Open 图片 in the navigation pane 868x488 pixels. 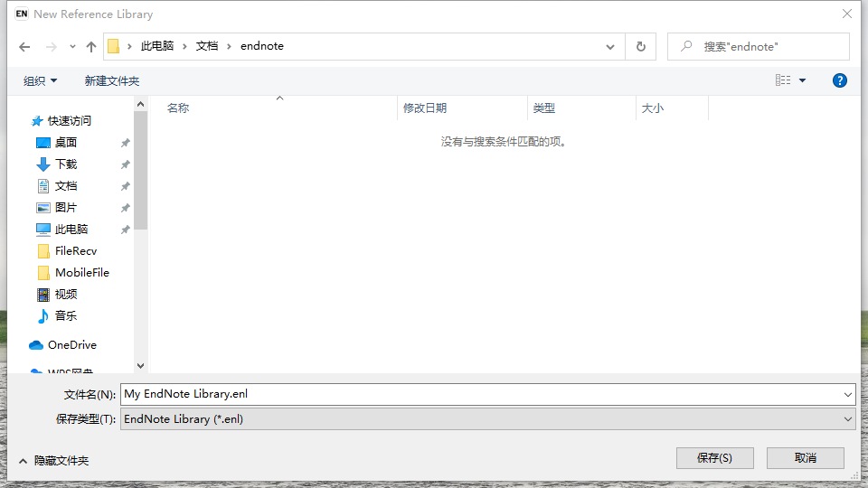[x=66, y=208]
